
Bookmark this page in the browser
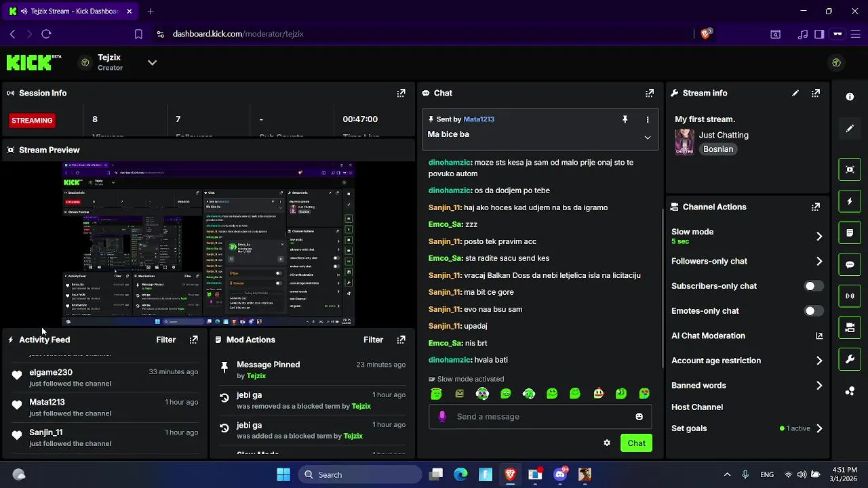point(138,34)
